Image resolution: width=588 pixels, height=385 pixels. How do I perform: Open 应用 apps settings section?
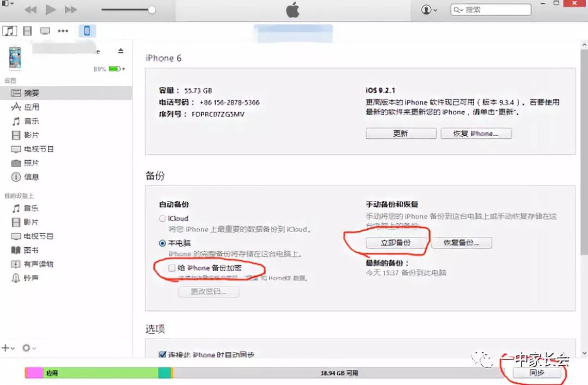tap(26, 107)
